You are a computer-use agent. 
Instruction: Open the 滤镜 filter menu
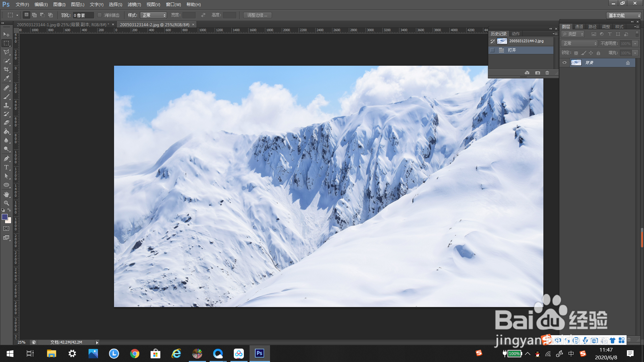click(134, 4)
